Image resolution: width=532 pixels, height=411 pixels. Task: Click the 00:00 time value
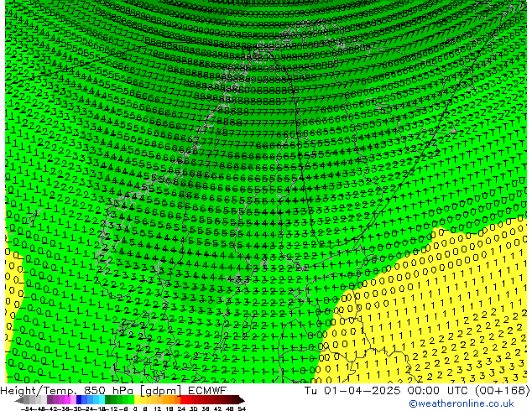pos(425,391)
